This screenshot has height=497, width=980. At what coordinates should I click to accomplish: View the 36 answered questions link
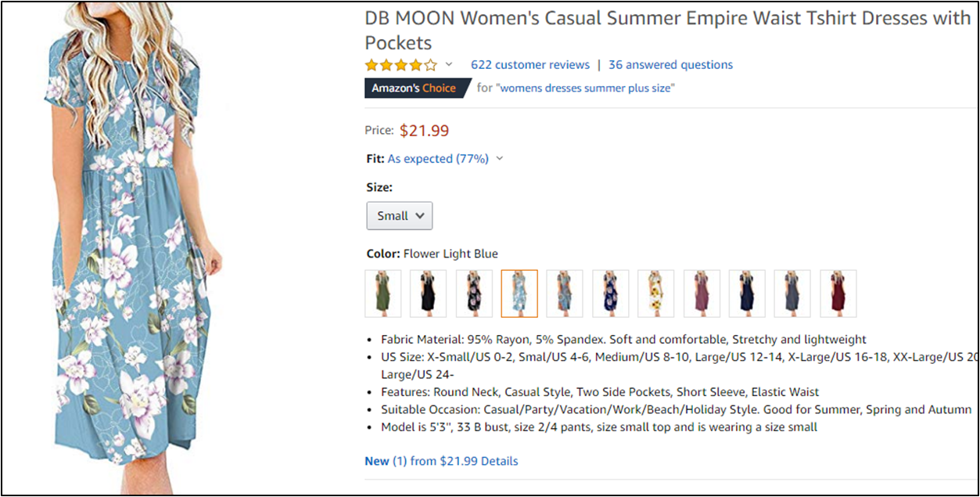click(x=670, y=65)
